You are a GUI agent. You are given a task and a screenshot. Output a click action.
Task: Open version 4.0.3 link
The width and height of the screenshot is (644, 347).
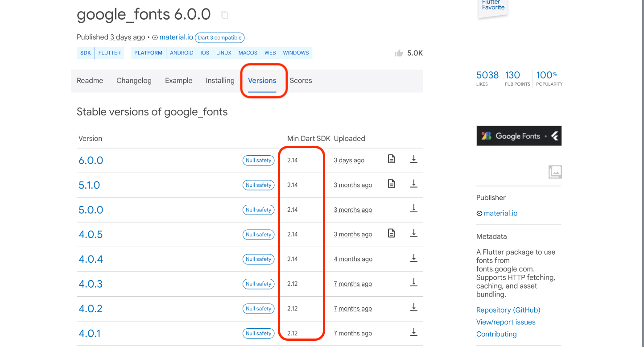tap(91, 284)
